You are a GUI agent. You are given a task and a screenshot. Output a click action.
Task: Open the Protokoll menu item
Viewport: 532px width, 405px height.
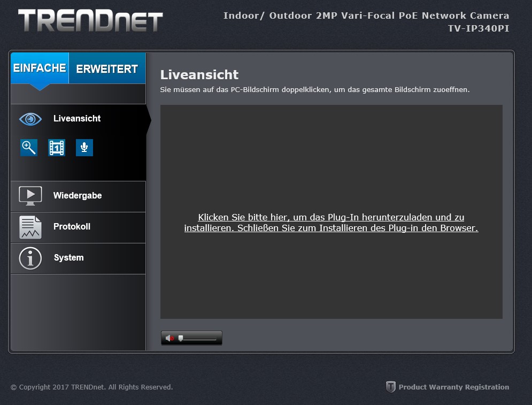(79, 227)
